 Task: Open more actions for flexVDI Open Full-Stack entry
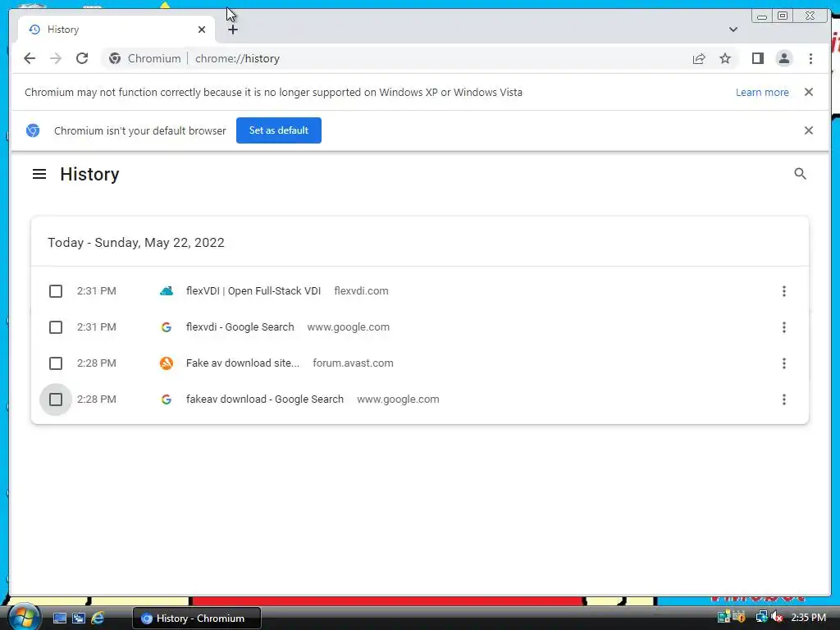[x=783, y=291]
